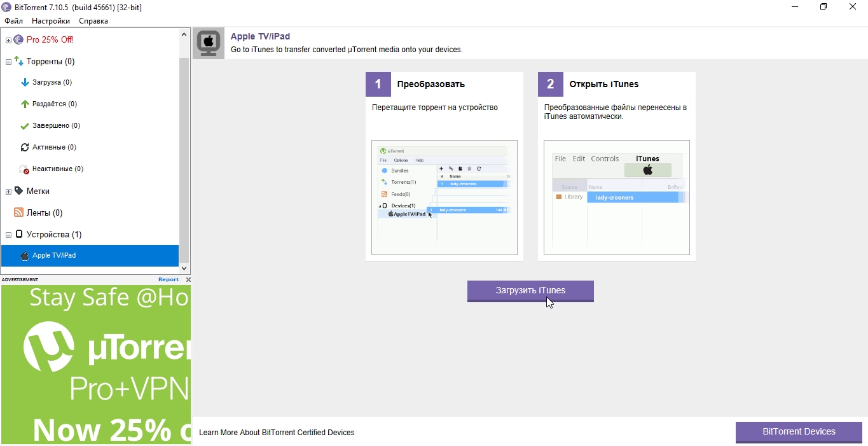The width and height of the screenshot is (868, 446).
Task: Click the Открыть iTunes step screenshot thumbnail
Action: 617,197
